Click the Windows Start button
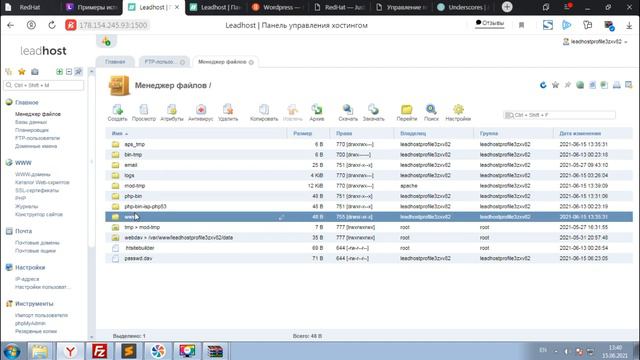Viewport: 640px width, 360px height. 12,351
